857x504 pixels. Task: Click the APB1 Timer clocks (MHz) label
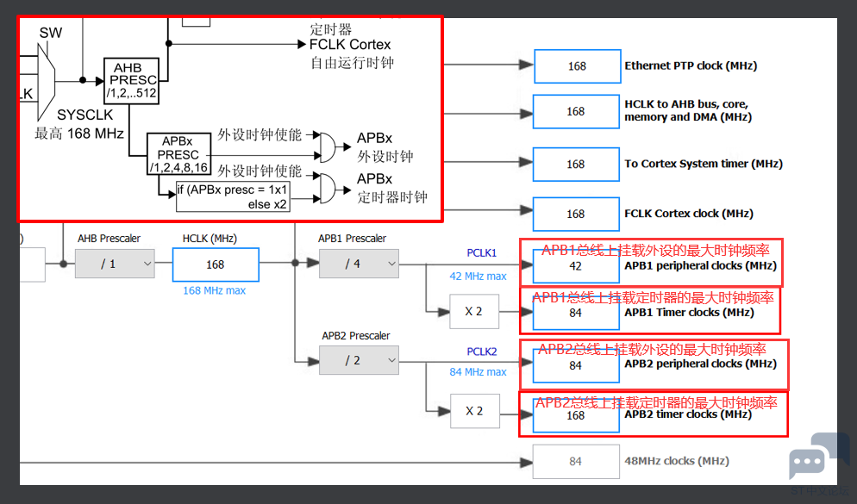click(689, 313)
